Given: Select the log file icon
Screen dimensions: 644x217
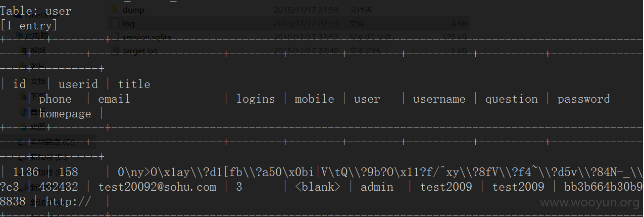Looking at the screenshot, I should point(114,23).
